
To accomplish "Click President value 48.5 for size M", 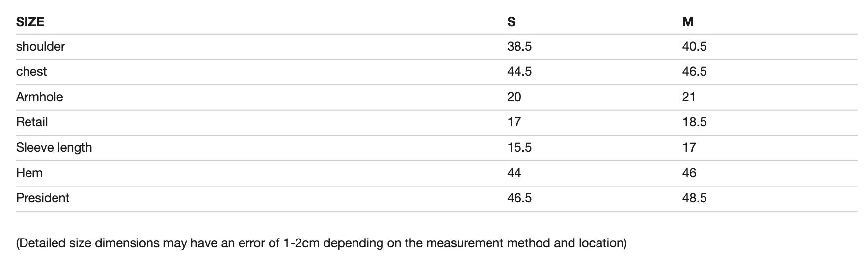I will [694, 198].
